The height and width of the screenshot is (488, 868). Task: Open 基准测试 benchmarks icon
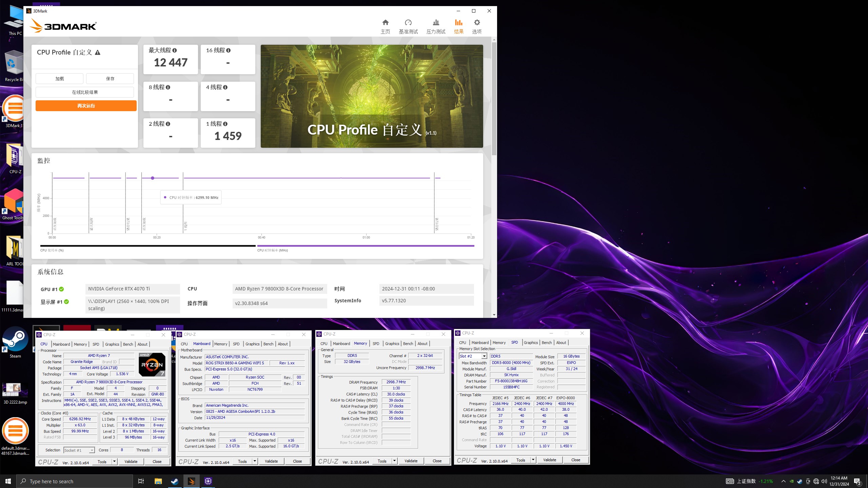pyautogui.click(x=408, y=26)
